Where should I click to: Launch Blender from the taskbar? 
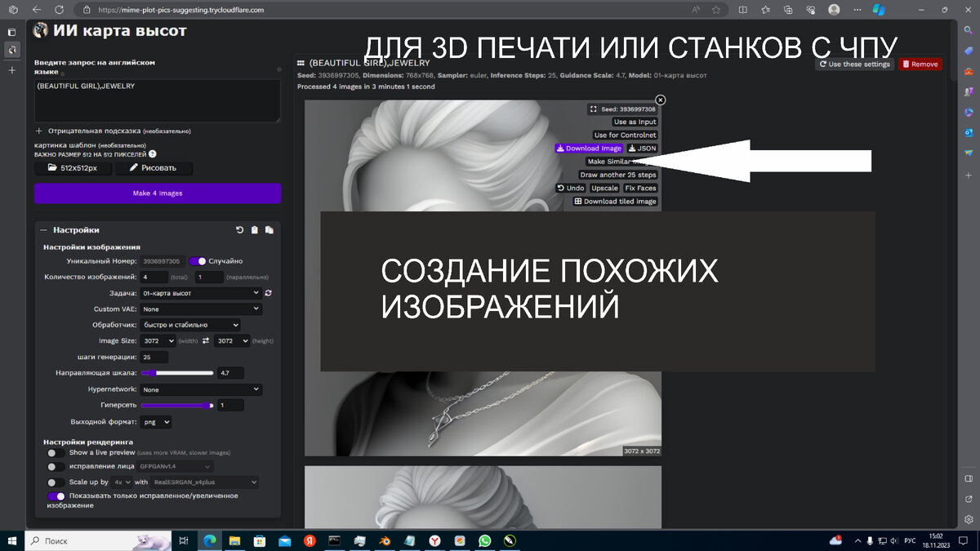click(385, 540)
